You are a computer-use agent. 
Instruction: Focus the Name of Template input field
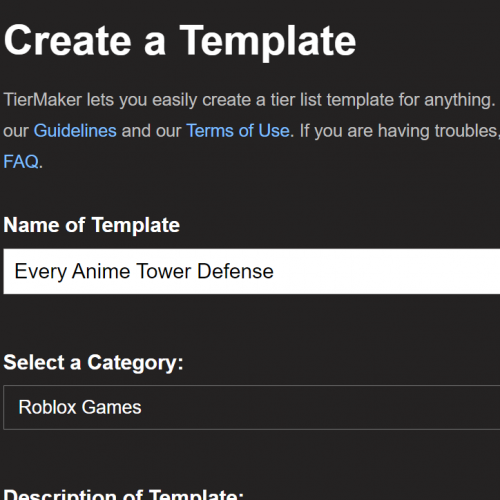click(x=252, y=271)
